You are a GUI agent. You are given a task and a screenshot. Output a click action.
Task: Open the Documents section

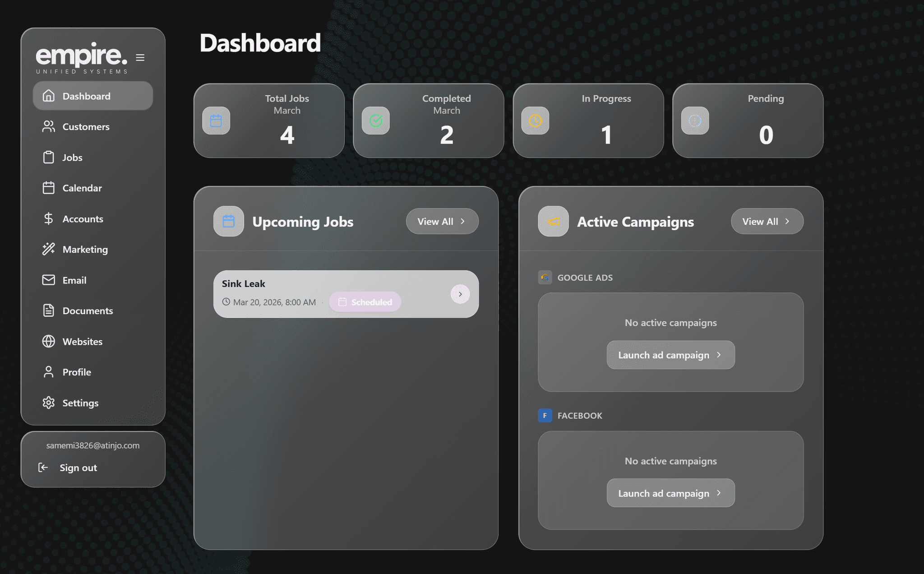pyautogui.click(x=93, y=310)
